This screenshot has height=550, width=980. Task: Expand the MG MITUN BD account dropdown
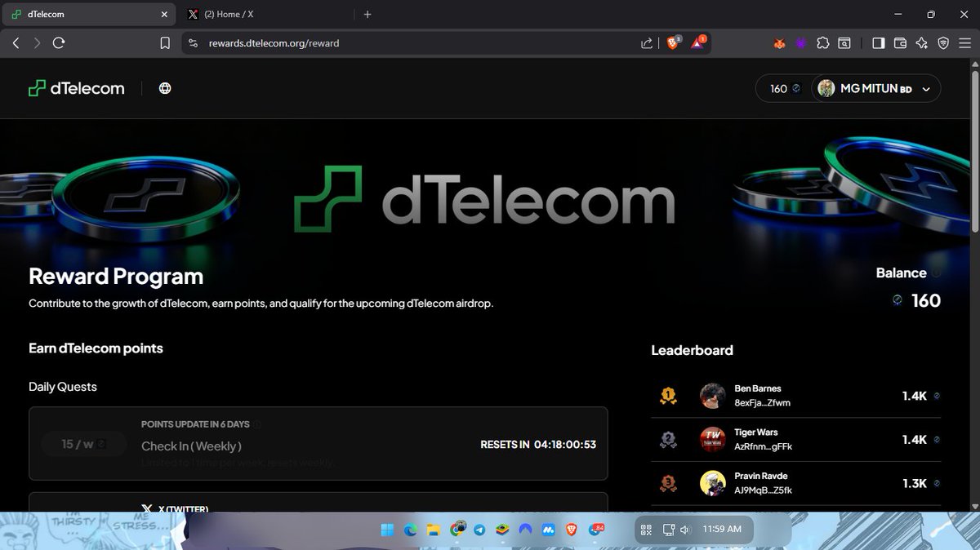point(925,88)
